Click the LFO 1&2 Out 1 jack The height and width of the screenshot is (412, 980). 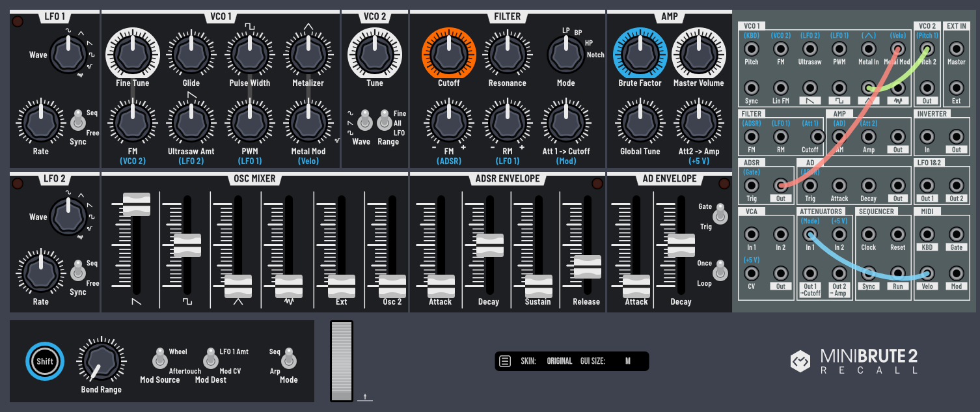point(927,185)
